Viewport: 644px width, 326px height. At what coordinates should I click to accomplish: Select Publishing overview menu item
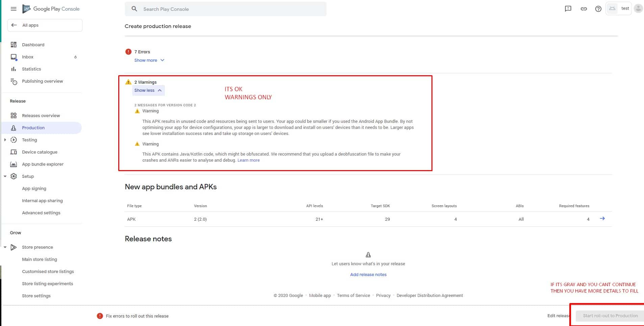coord(42,81)
